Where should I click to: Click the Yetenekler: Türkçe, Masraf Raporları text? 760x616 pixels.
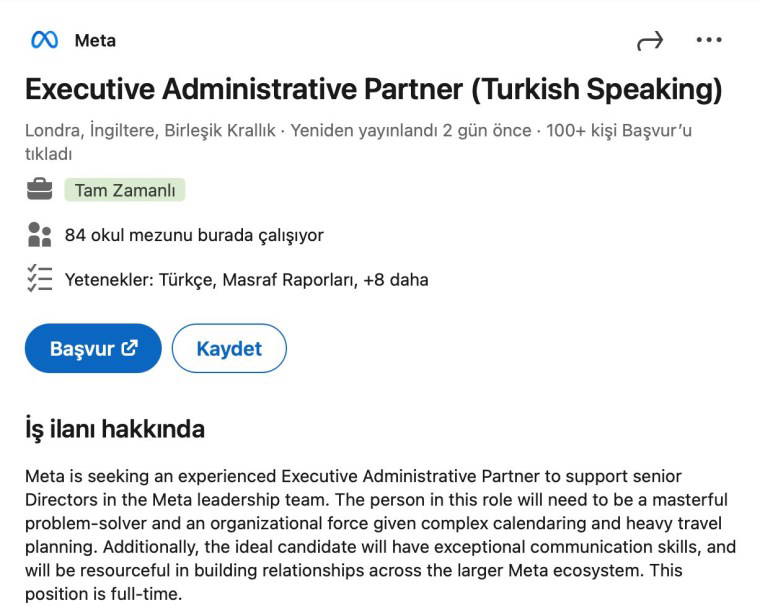(x=210, y=280)
